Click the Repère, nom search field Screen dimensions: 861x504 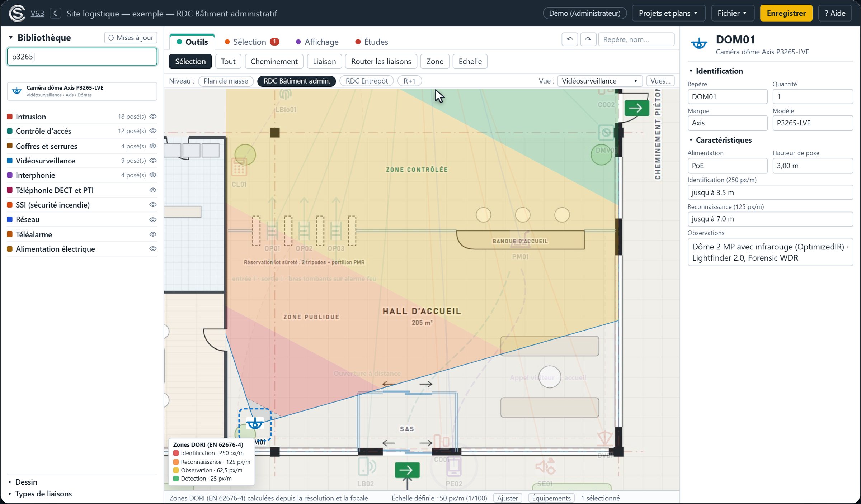point(636,39)
